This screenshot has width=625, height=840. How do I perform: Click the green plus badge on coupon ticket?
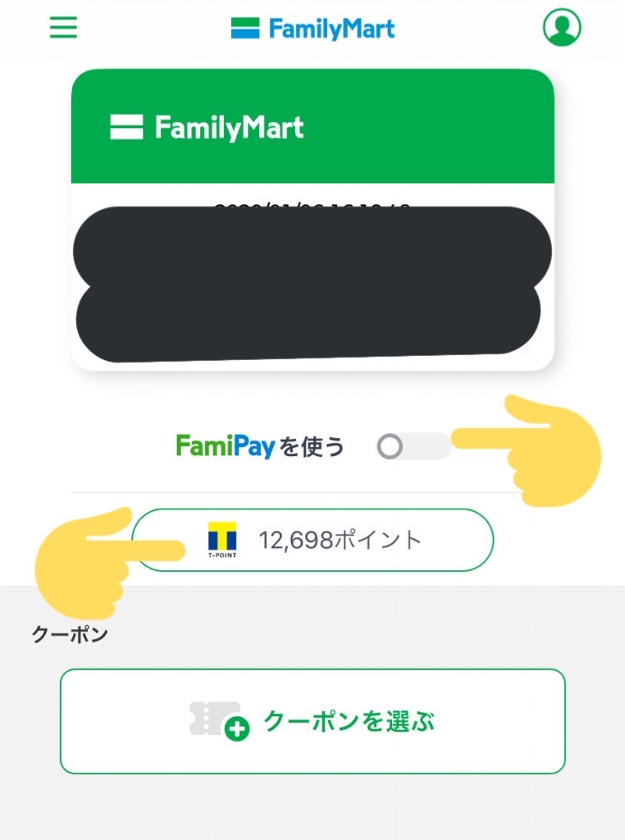[237, 728]
